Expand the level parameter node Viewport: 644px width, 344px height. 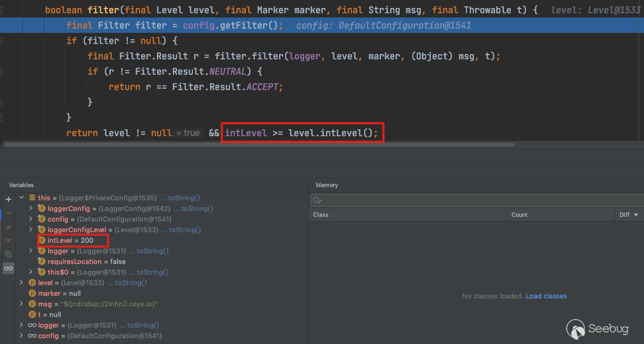[22, 283]
